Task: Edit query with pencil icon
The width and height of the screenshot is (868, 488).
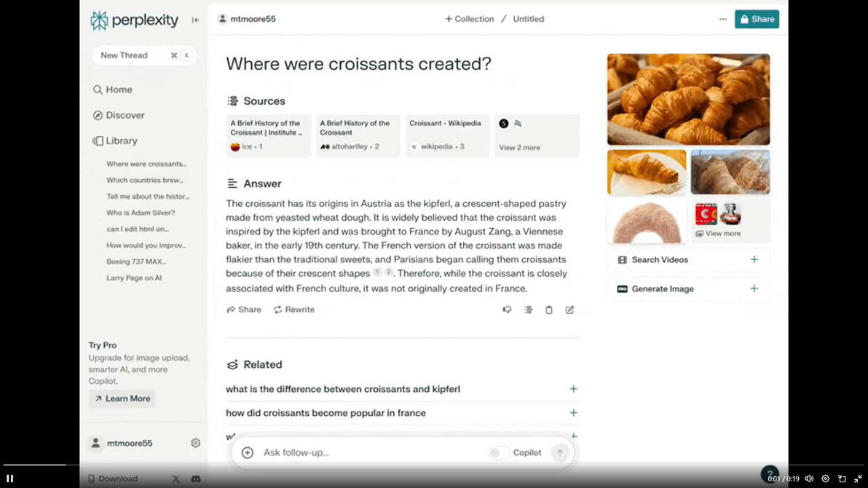Action: coord(569,310)
